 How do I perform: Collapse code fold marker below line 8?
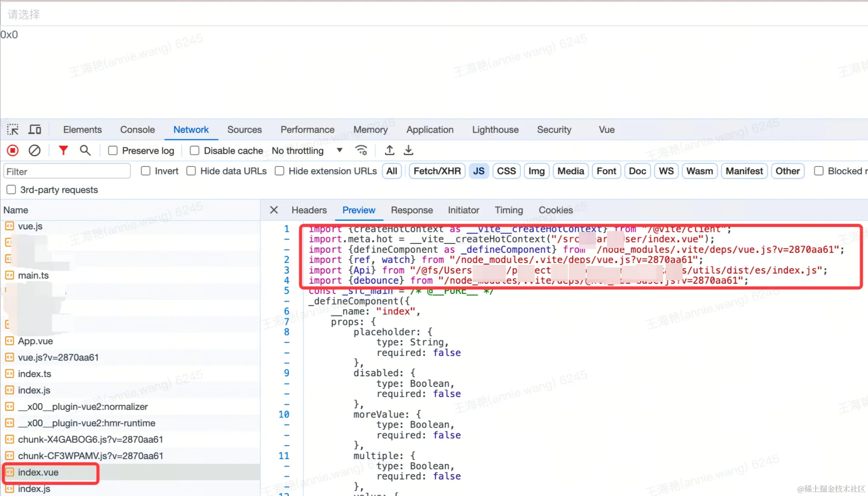click(287, 342)
